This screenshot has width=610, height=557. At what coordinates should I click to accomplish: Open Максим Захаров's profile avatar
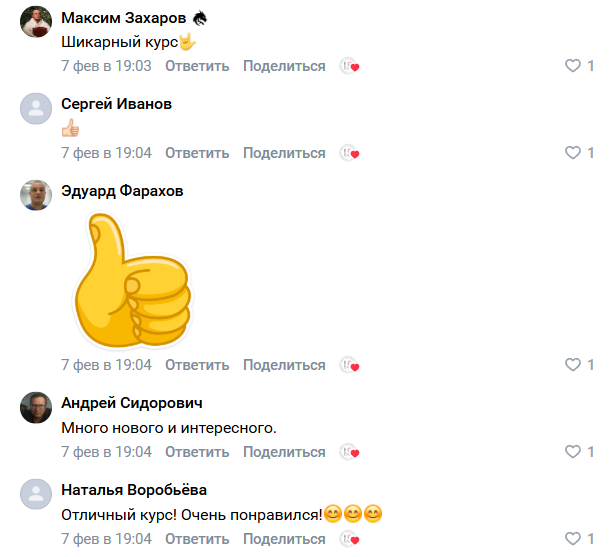click(36, 21)
